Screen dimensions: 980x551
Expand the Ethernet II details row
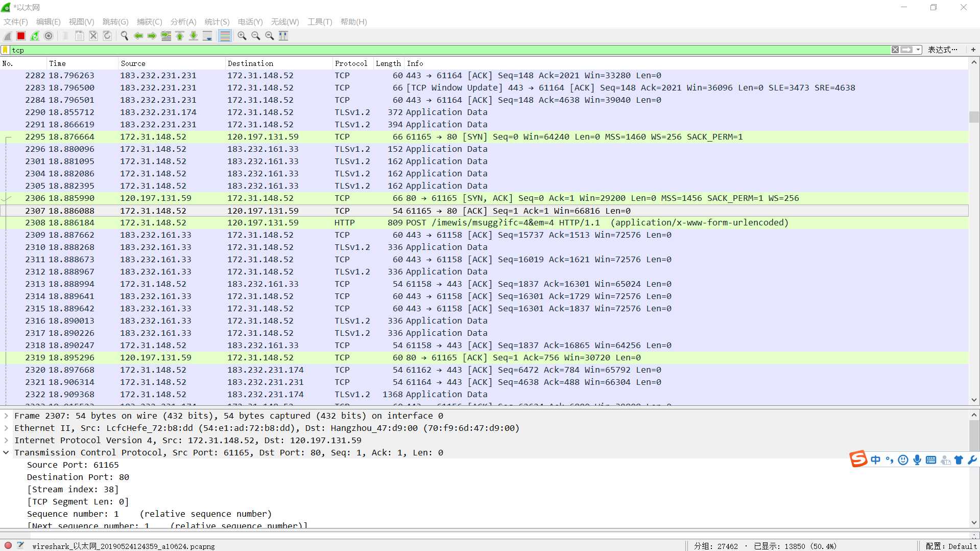point(6,428)
